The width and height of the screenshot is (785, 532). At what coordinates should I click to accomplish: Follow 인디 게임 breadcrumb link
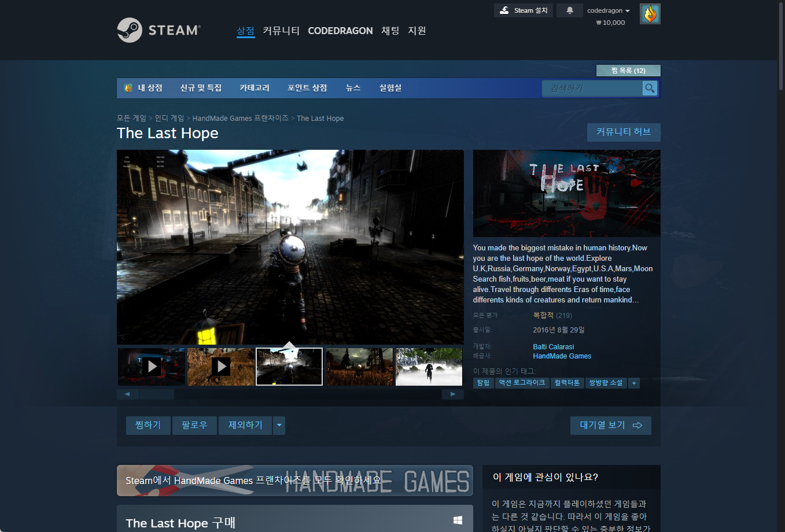(169, 118)
